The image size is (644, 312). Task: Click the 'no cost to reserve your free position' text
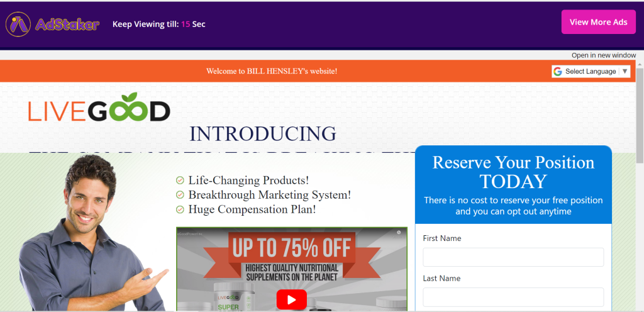point(513,206)
